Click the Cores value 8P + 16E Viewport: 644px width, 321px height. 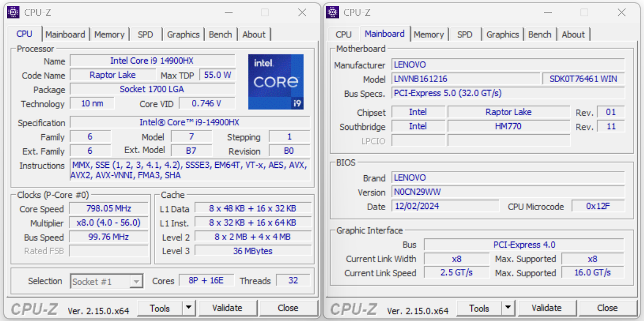tap(206, 280)
